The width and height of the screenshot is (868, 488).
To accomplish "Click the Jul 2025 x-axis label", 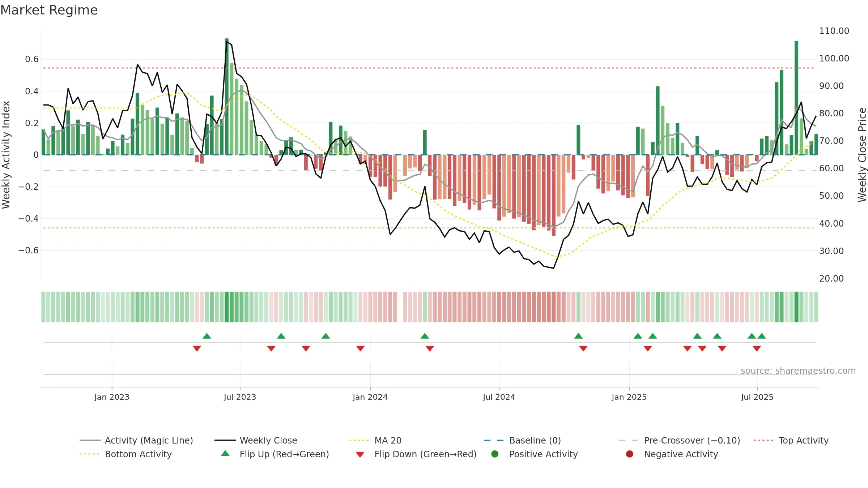I will click(757, 397).
